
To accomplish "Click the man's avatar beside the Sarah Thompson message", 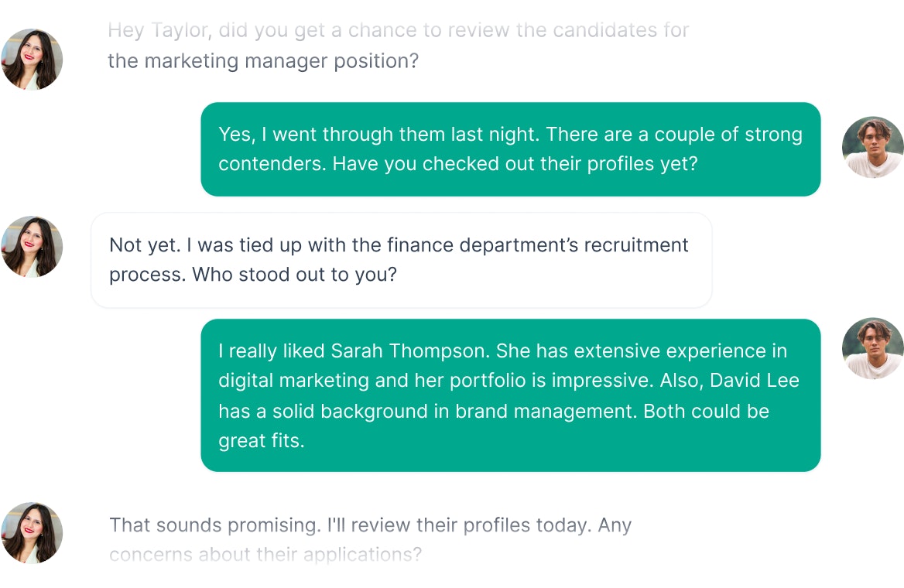I will tap(873, 348).
